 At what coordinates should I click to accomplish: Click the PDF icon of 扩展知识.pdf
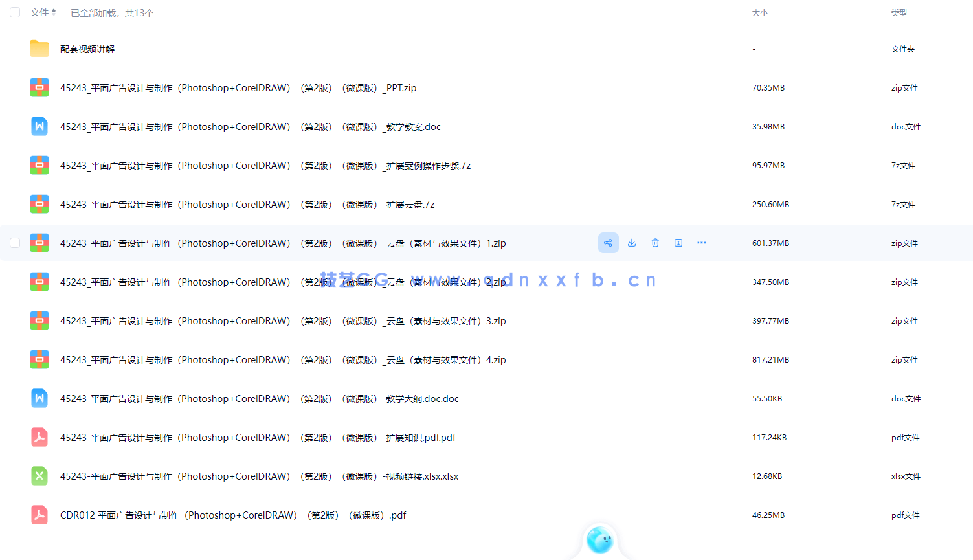coord(39,438)
